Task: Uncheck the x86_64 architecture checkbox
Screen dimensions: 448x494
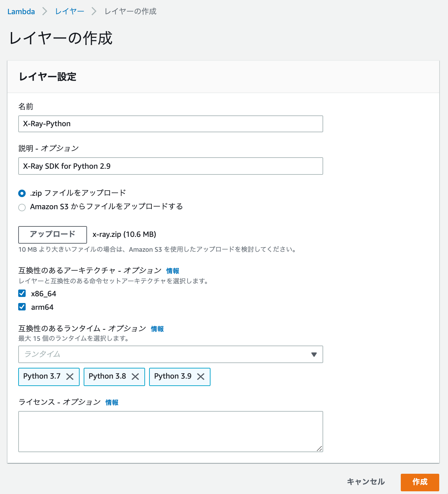Action: point(22,293)
